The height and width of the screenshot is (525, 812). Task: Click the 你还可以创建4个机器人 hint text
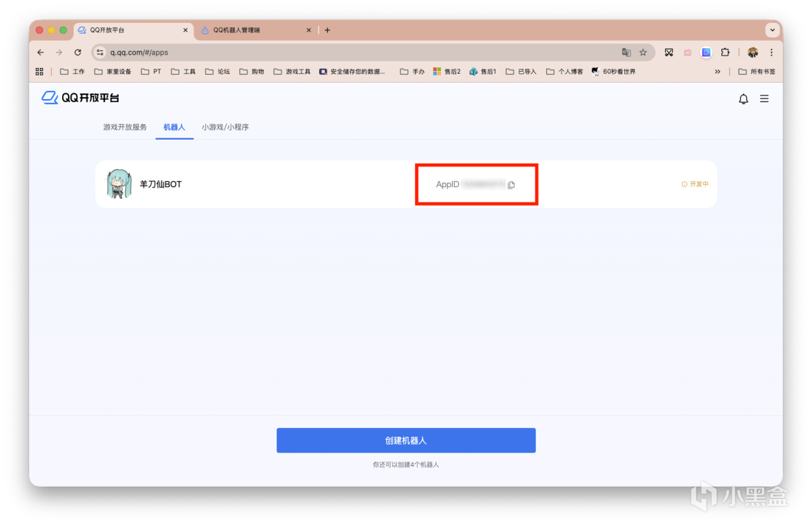point(406,465)
